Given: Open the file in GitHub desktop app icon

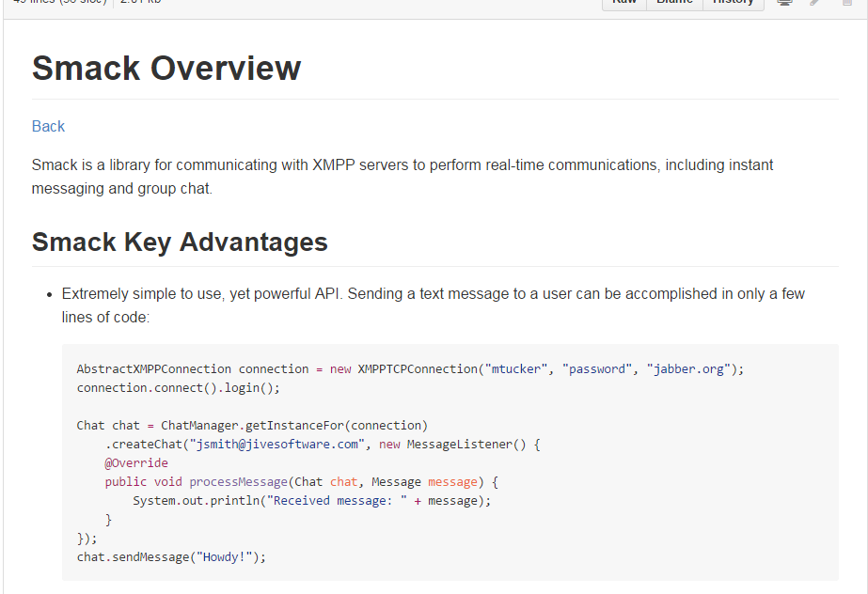Looking at the screenshot, I should [784, 2].
